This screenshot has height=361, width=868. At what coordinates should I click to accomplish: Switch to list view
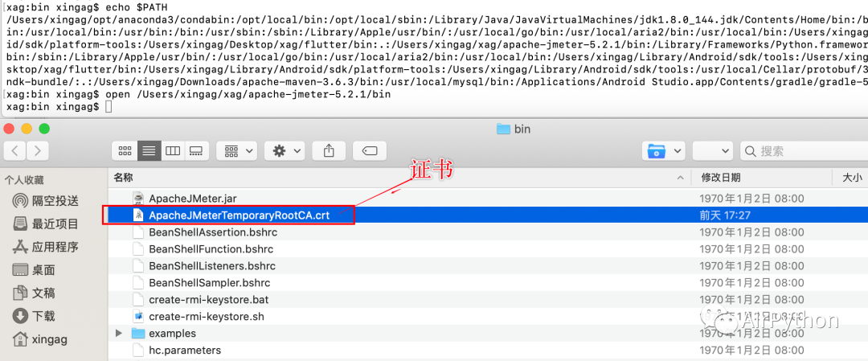(x=149, y=150)
